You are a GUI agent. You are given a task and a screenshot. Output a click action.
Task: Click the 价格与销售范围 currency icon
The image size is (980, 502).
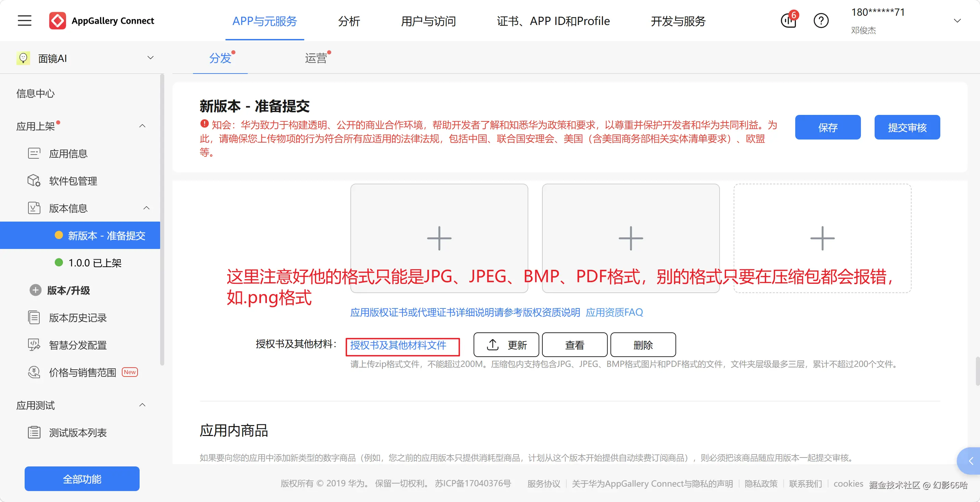coord(34,372)
